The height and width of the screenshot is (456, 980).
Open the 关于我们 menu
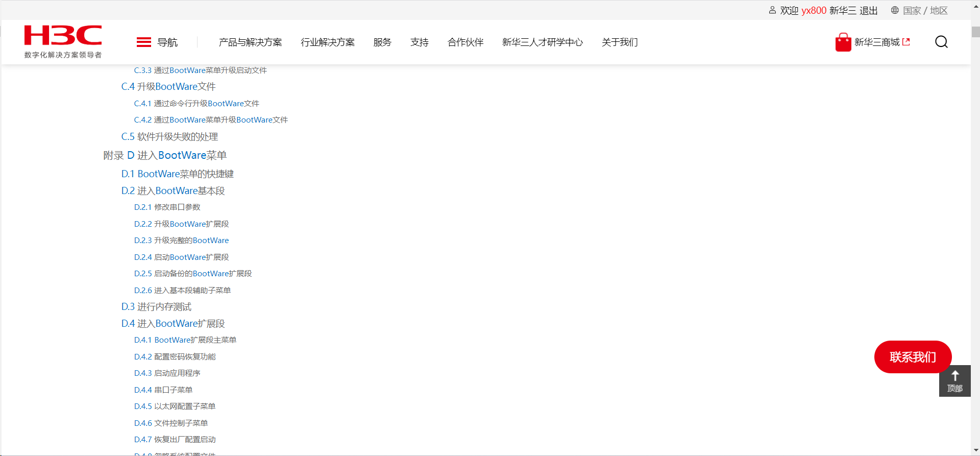pos(620,42)
